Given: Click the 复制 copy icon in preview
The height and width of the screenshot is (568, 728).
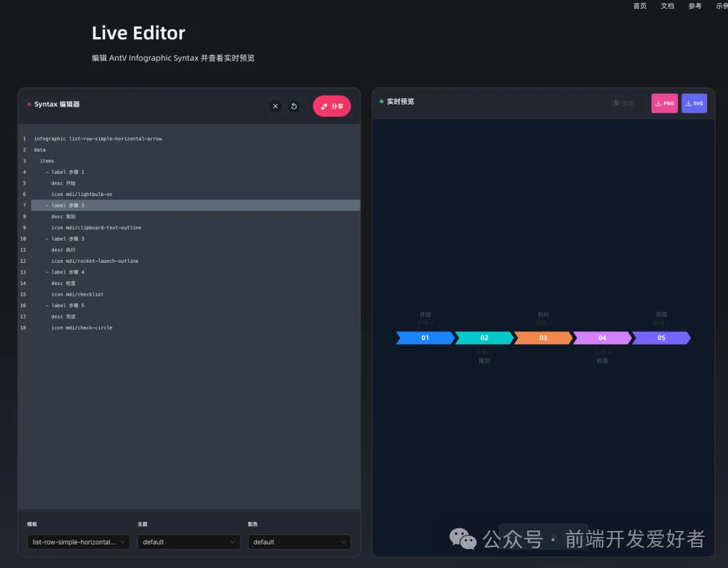Looking at the screenshot, I should tap(623, 103).
